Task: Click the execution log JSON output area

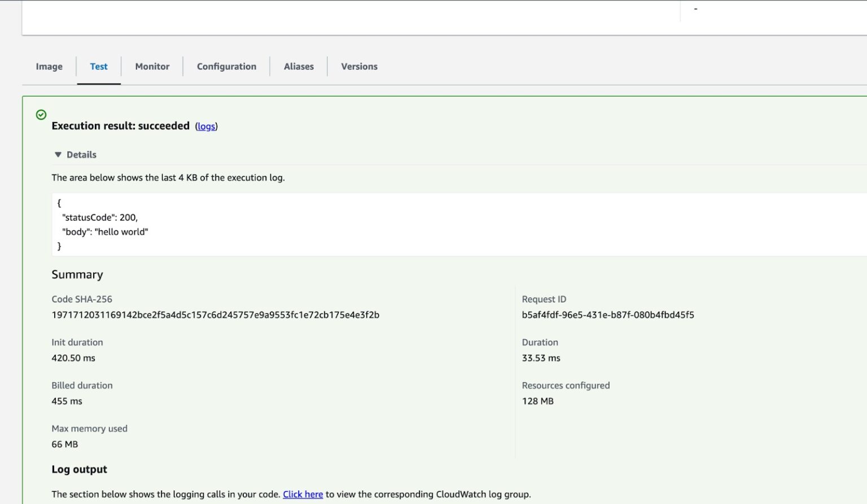Action: pos(226,225)
